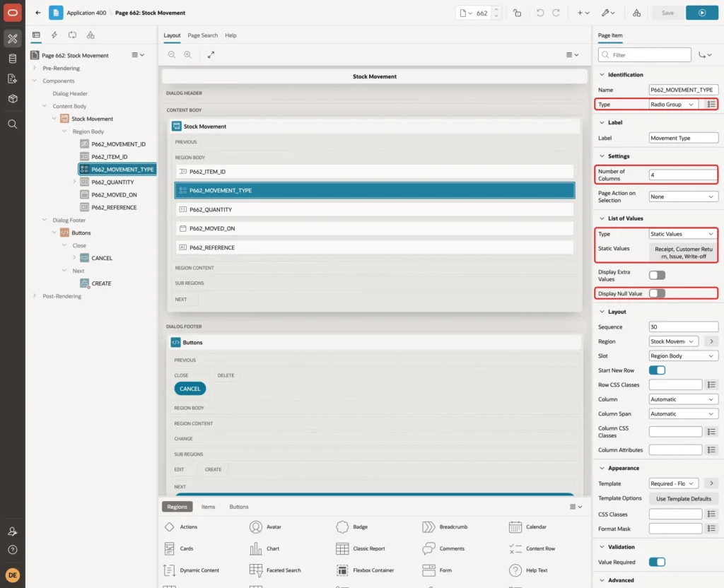Viewport: 724px width, 588px height.
Task: Go back using the left arrow icon
Action: click(x=38, y=13)
